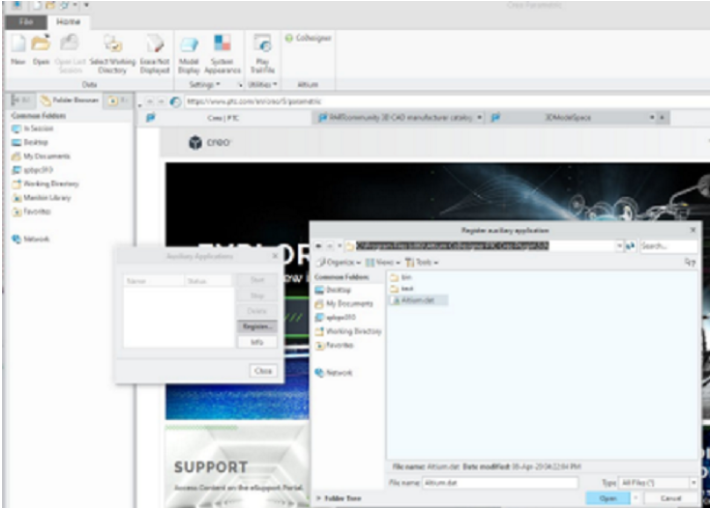Select Working Directory in main navigator panel

click(45, 184)
